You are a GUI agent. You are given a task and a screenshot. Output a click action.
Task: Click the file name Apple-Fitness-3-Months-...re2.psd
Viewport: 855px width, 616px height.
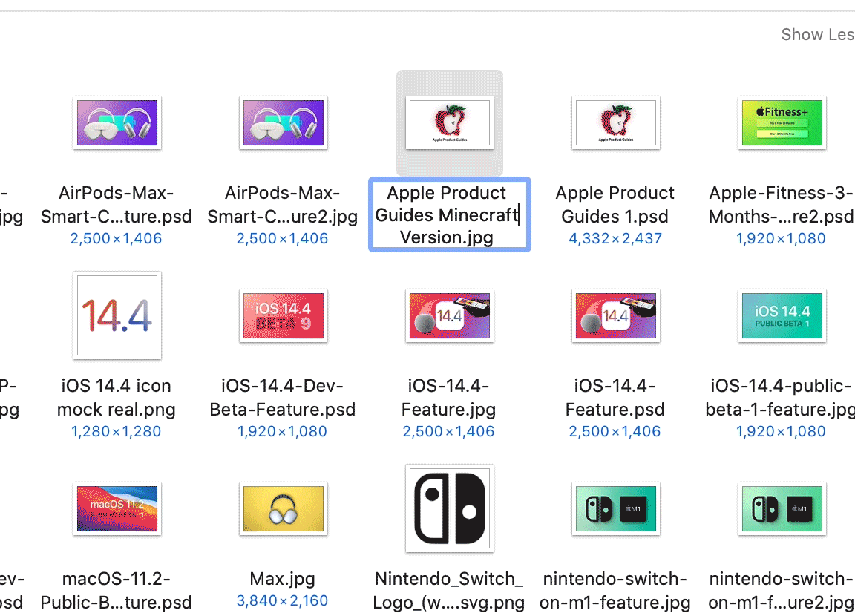point(781,204)
